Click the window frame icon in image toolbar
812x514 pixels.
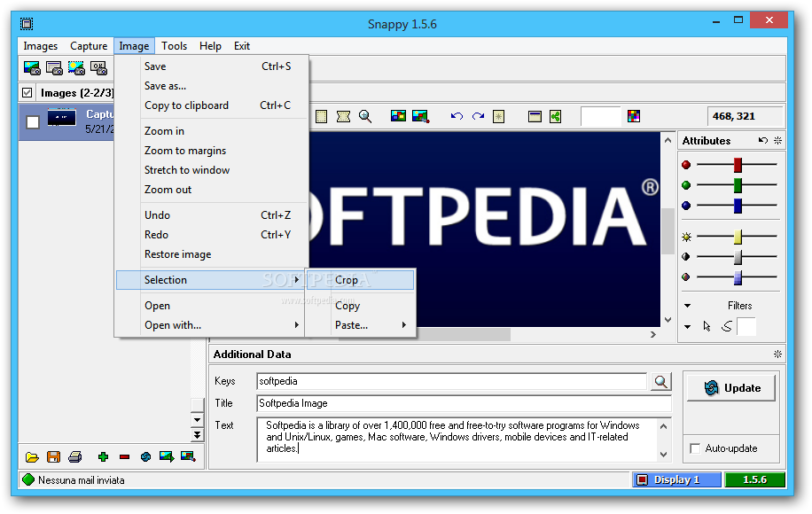tap(535, 116)
